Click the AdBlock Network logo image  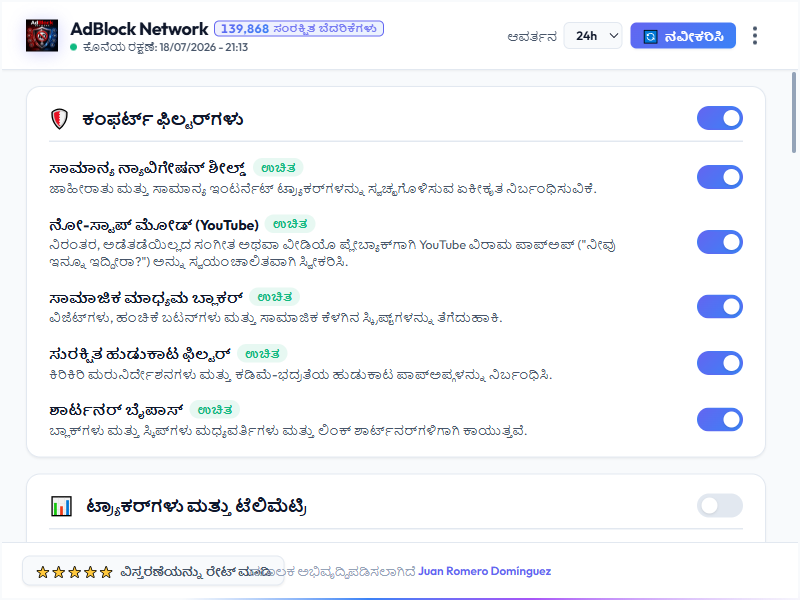[x=42, y=36]
